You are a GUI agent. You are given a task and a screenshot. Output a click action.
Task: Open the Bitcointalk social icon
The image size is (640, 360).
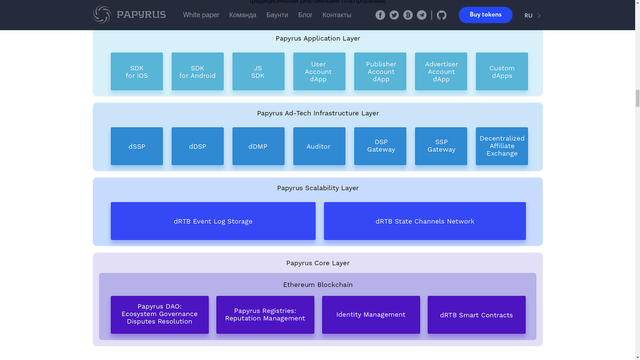point(408,15)
